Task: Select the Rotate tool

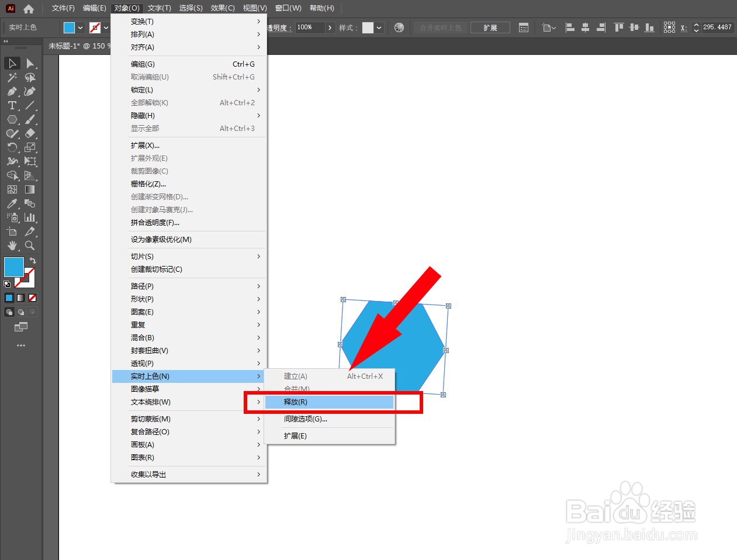Action: pos(12,147)
